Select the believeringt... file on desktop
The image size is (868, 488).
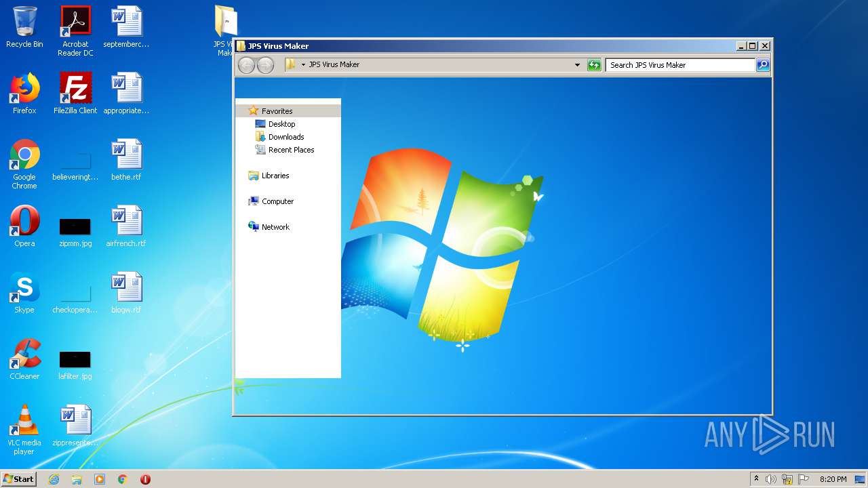[75, 167]
